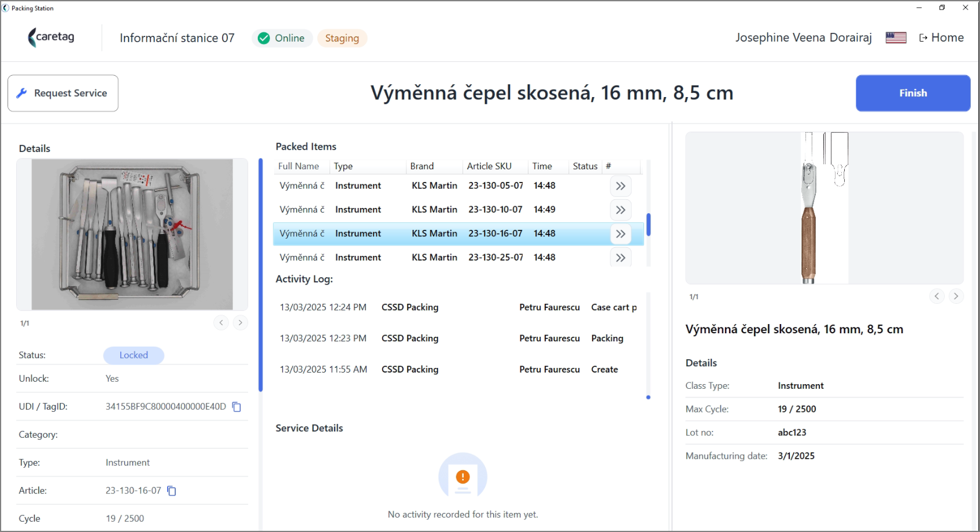Click activity log entry 13/03/2025 12:24 PM
Image resolution: width=980 pixels, height=532 pixels.
[x=459, y=307]
